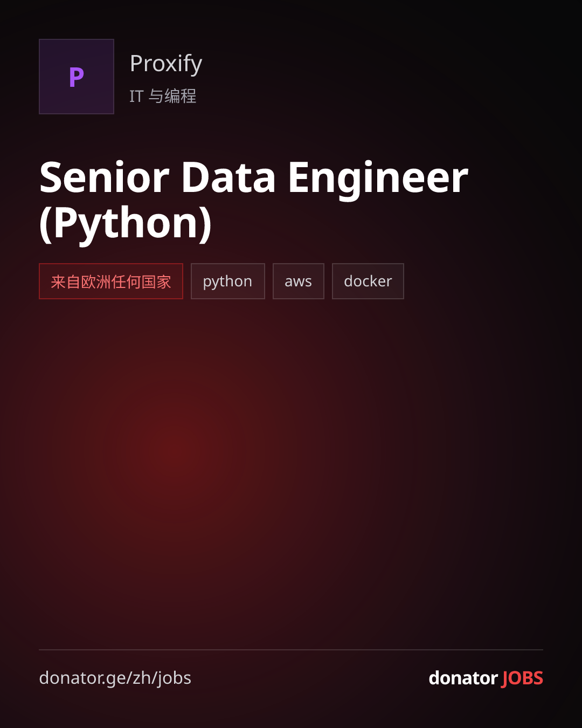Click the "IT" text under Proxify
This screenshot has height=728, width=582.
click(x=136, y=96)
